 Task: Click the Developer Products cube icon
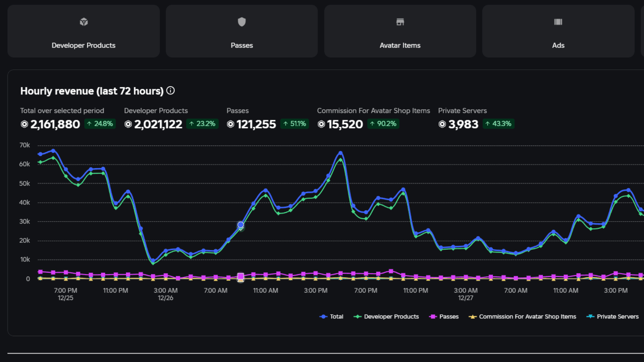pos(84,22)
